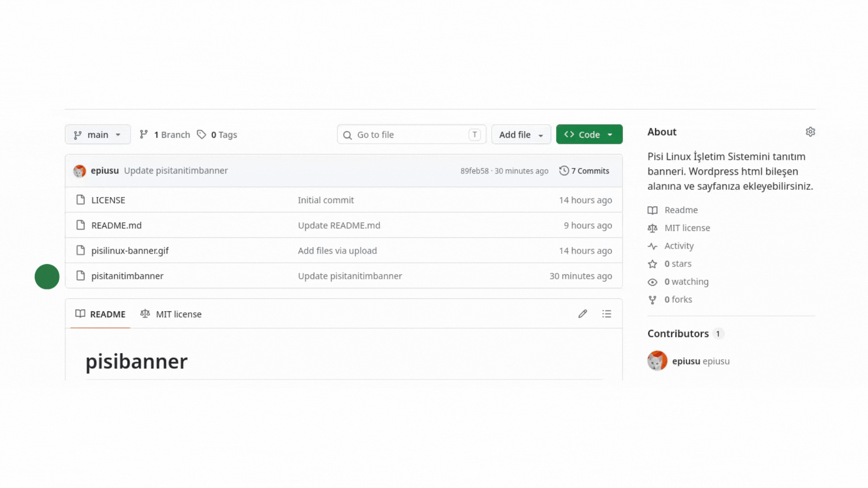Click the T shortcut badge in search field
Screen dimensions: 868x488
coord(475,134)
